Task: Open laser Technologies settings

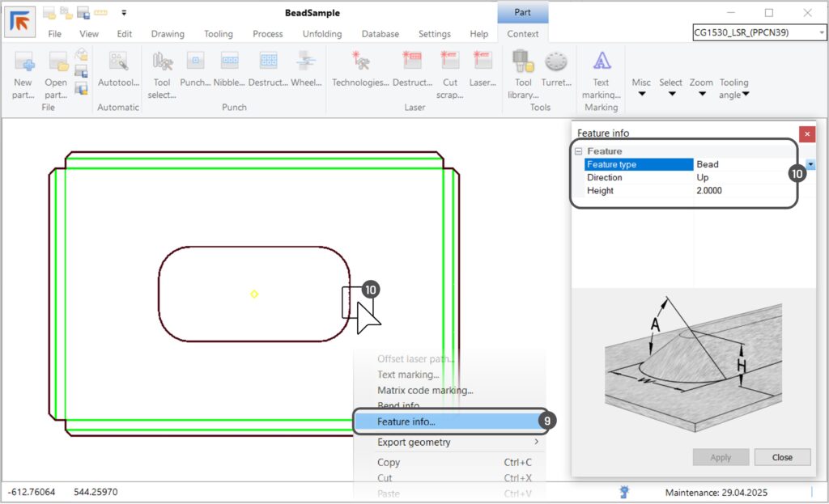Action: 360,62
